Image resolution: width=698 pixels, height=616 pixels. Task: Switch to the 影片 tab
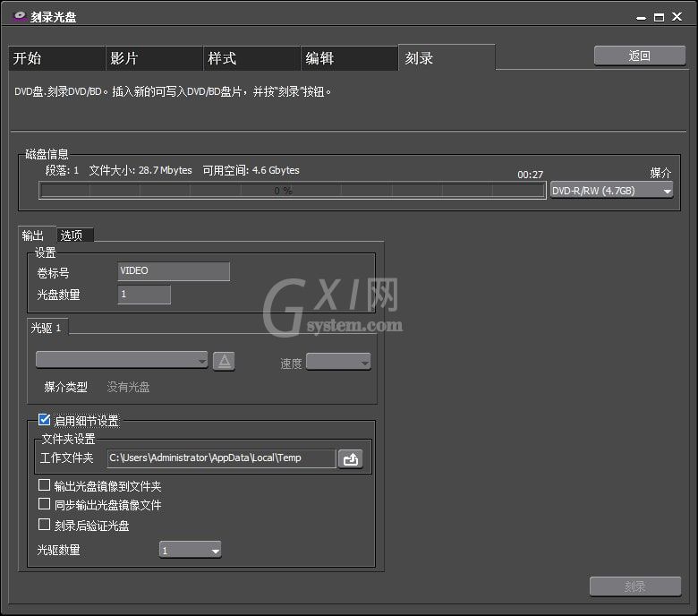(x=155, y=58)
